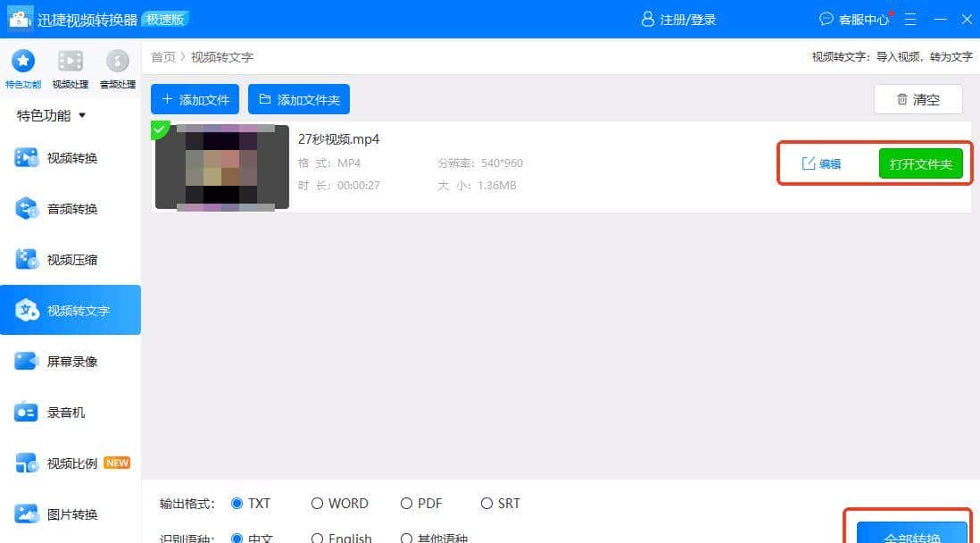Open the 视频转换 tool in sidebar
The image size is (980, 543).
71,157
